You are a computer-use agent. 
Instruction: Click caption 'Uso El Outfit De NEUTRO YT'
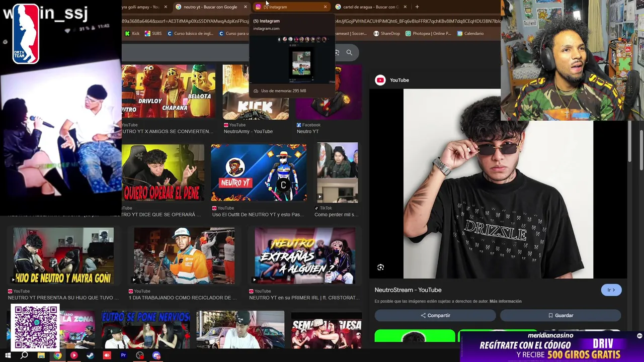(x=258, y=215)
